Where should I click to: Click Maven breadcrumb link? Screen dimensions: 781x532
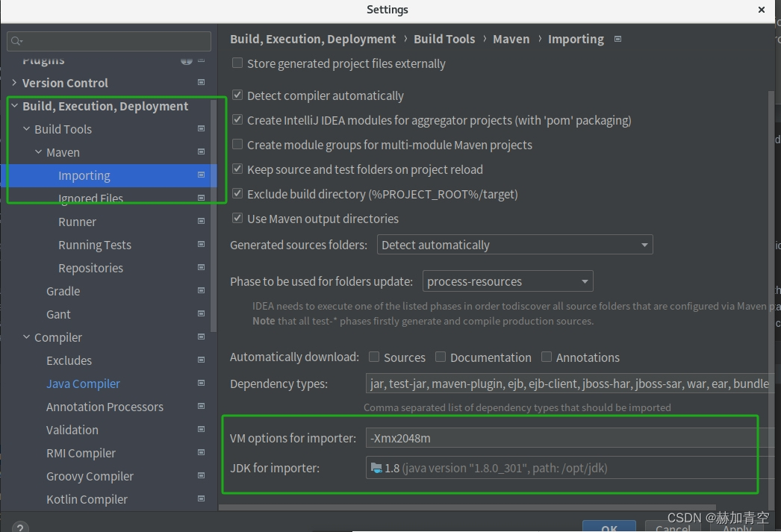pos(511,39)
